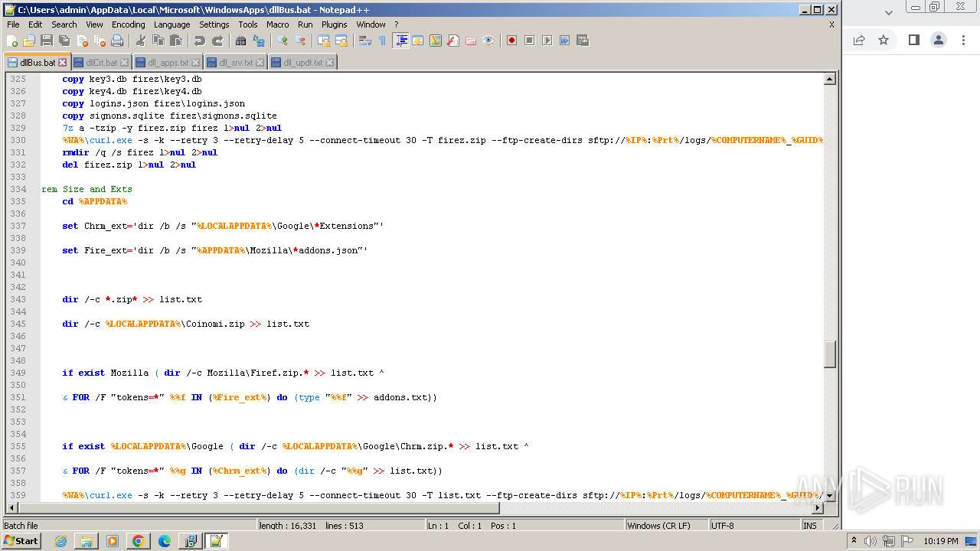Image resolution: width=980 pixels, height=551 pixels.
Task: Toggle synchronized vertical scrolling
Action: pyautogui.click(x=324, y=41)
